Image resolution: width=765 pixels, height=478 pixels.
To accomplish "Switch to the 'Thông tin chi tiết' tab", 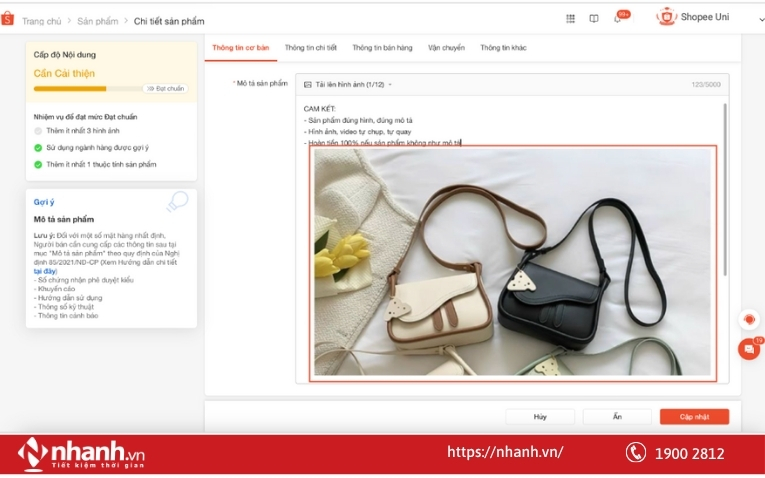I will pyautogui.click(x=310, y=48).
